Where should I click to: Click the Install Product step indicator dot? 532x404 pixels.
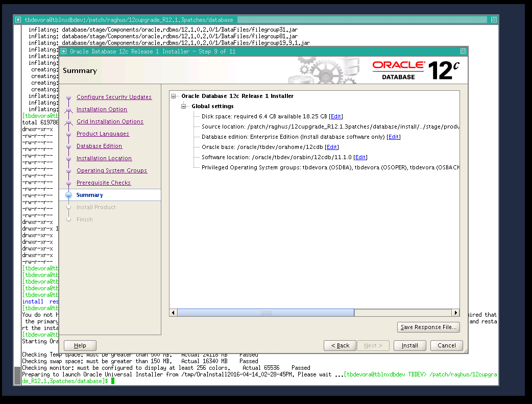(68, 207)
